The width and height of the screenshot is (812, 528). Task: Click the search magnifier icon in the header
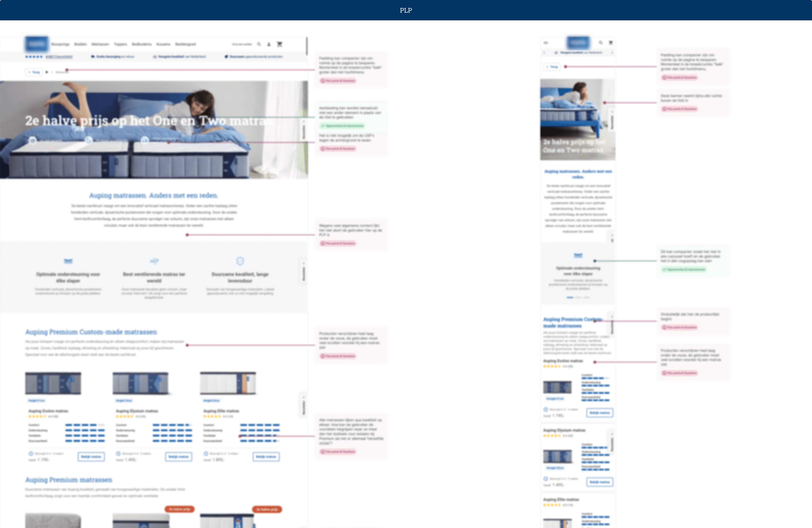259,44
